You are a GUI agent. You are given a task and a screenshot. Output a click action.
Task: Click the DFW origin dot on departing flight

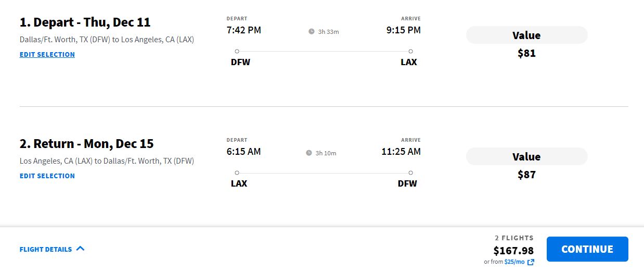[237, 51]
